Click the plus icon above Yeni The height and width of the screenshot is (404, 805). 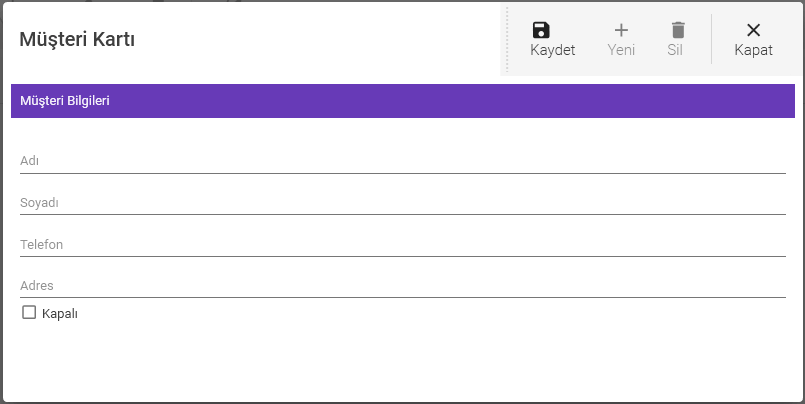[621, 30]
